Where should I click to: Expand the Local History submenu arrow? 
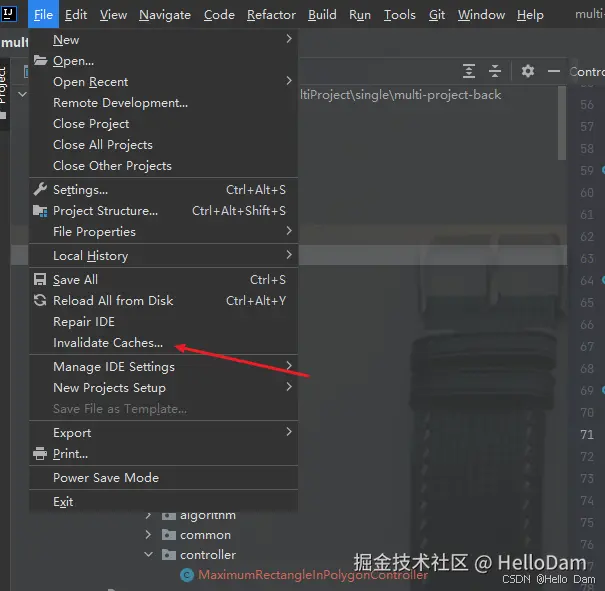click(289, 255)
